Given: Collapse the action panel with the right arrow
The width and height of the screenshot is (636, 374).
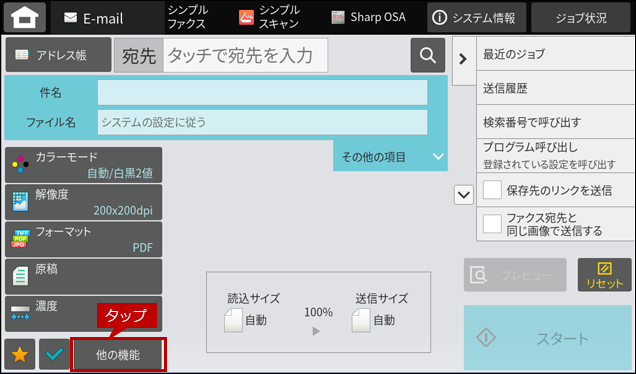Looking at the screenshot, I should [463, 60].
